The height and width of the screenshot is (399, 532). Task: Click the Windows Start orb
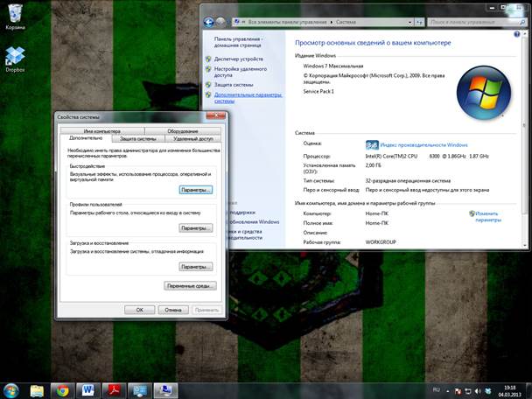[11, 391]
